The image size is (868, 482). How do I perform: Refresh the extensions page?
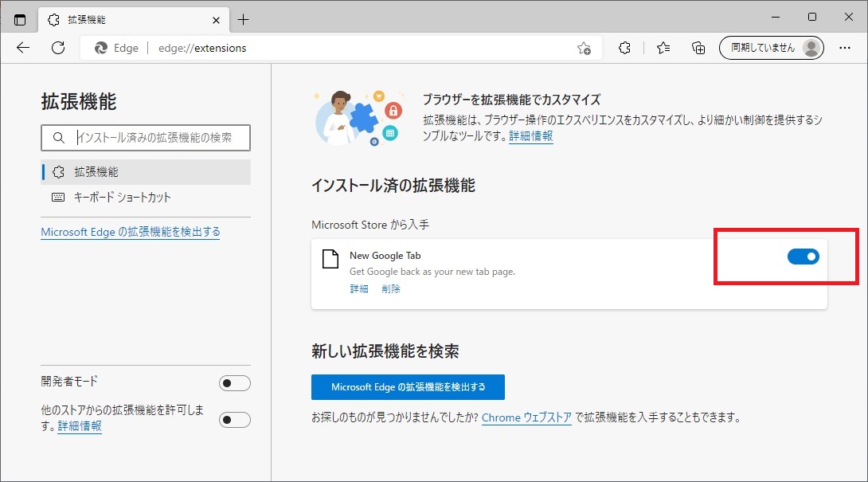point(58,48)
